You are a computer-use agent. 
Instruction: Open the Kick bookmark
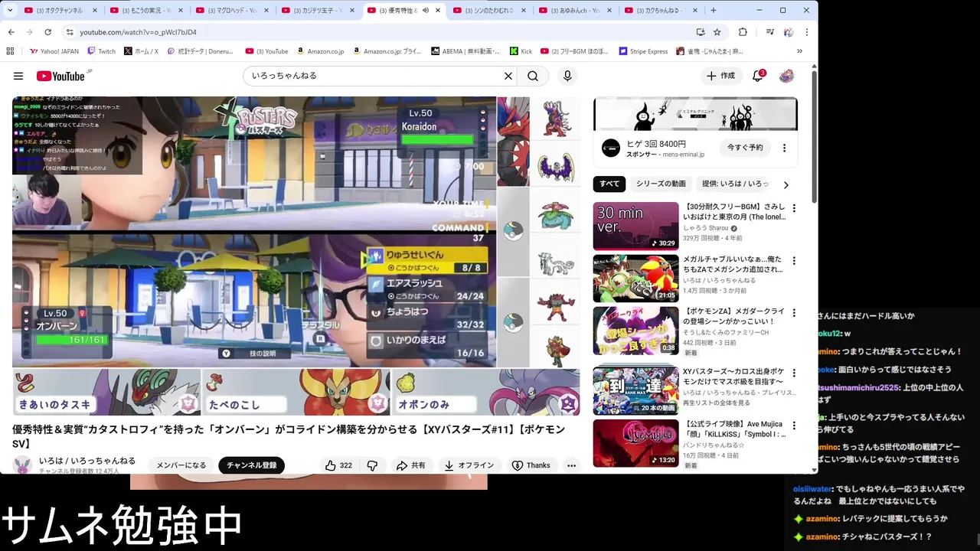[x=521, y=51]
